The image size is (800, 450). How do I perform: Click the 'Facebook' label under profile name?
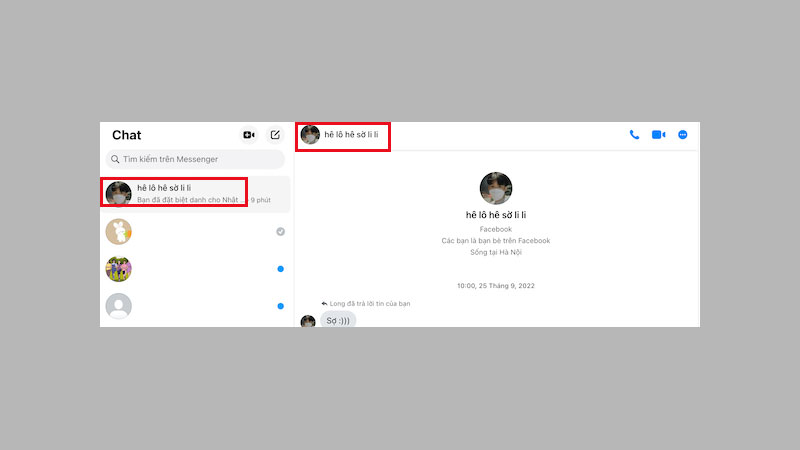click(496, 229)
